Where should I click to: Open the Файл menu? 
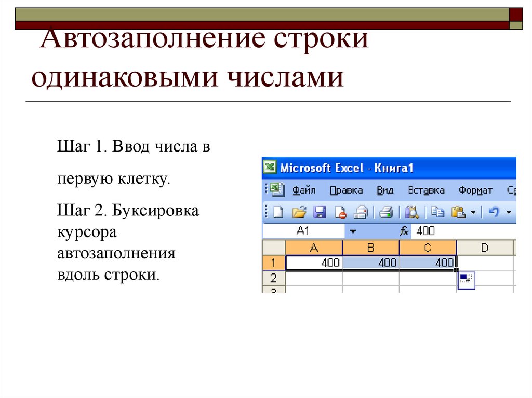[304, 190]
